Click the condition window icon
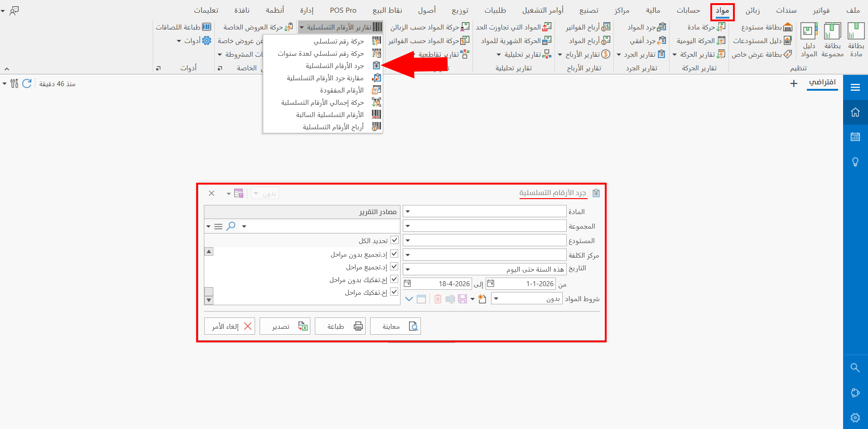This screenshot has width=868, height=429. coord(421,299)
